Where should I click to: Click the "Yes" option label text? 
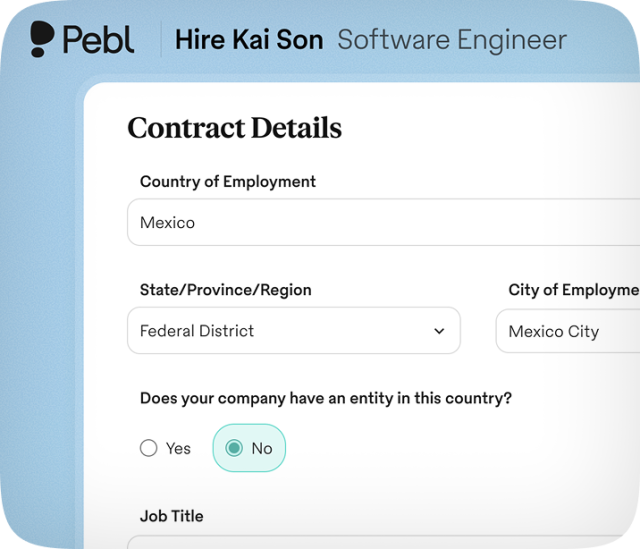coord(179,448)
